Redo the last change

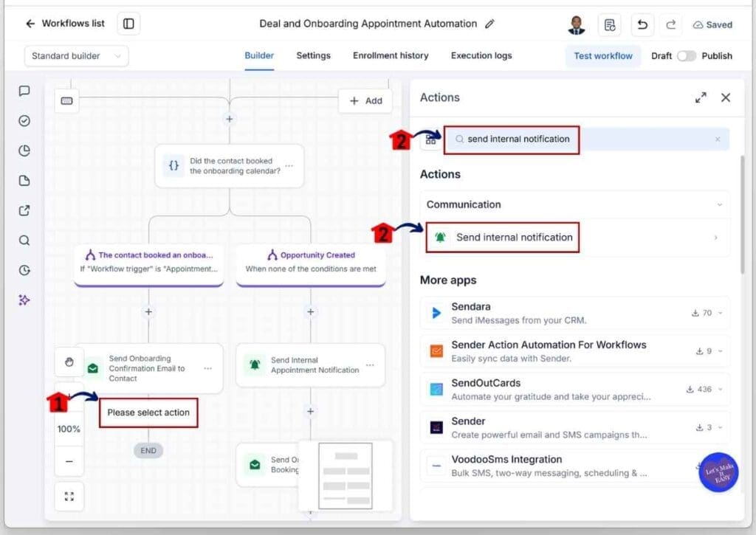[670, 24]
